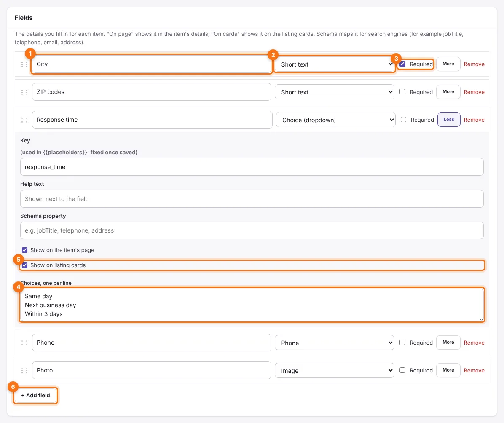Screen dimensions: 504x423
Task: Change Response time type from Choice (dropdown)
Action: (x=335, y=120)
